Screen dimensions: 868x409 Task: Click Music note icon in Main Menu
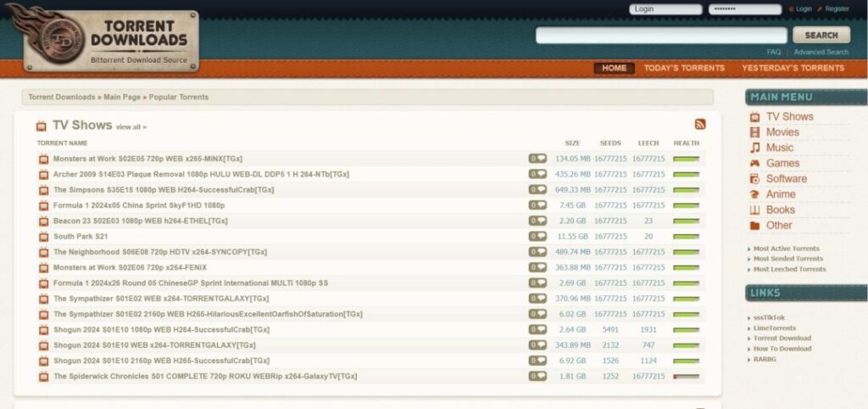[754, 148]
